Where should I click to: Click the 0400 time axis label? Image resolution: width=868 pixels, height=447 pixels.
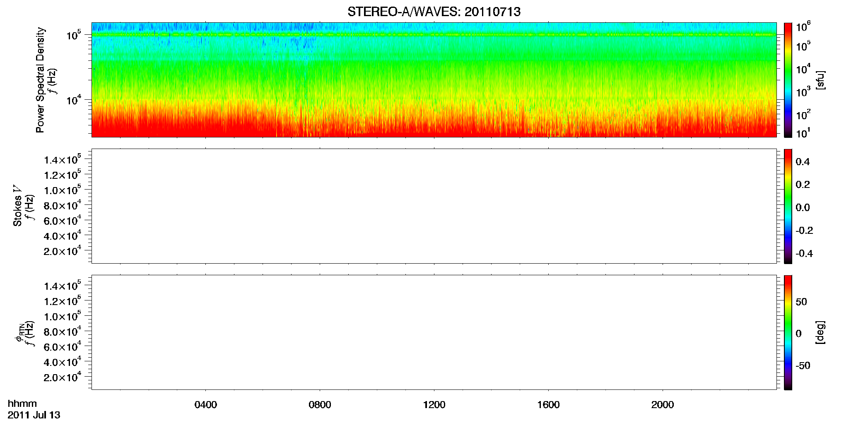coord(206,405)
